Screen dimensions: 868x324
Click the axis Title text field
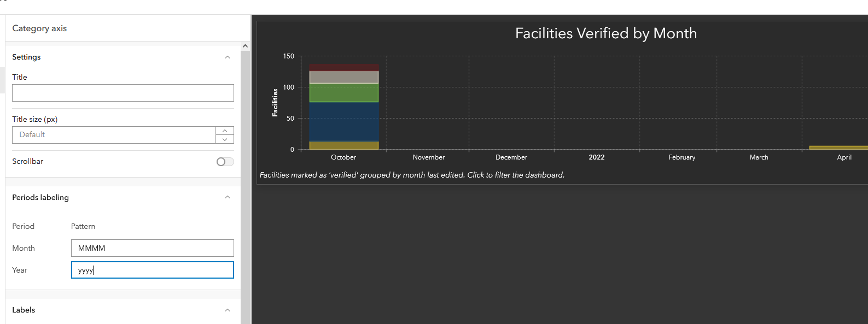(x=123, y=93)
